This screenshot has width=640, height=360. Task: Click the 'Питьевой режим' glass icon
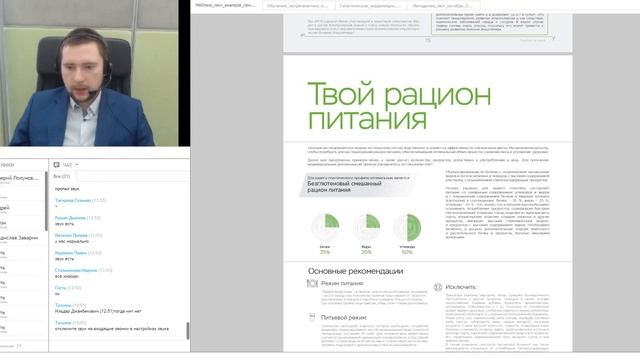pos(312,317)
